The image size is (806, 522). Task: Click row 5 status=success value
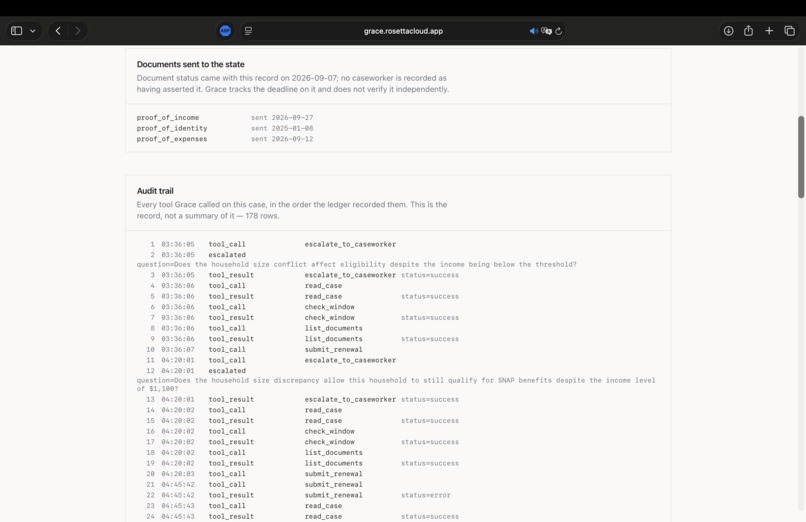tap(430, 296)
